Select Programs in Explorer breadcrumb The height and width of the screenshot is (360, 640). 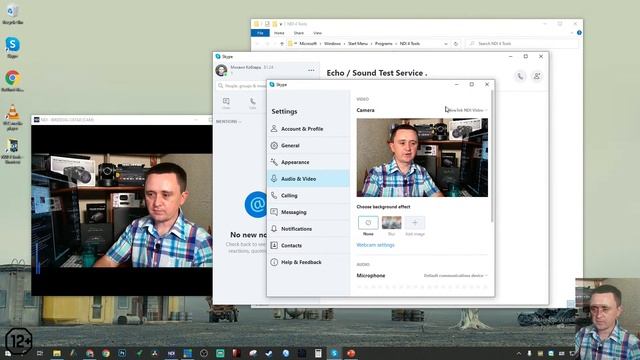[x=383, y=43]
